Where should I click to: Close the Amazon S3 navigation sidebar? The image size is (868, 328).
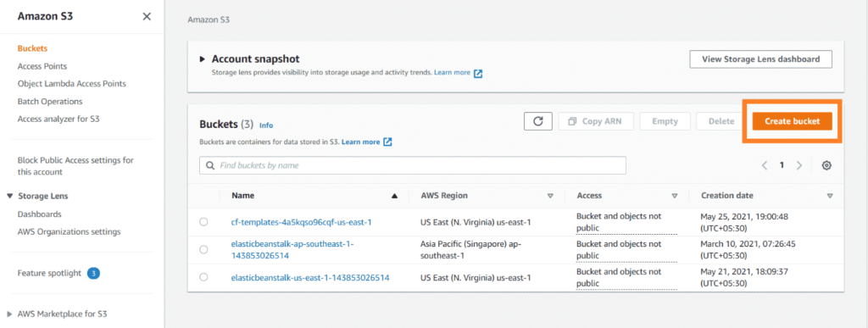pyautogui.click(x=147, y=17)
